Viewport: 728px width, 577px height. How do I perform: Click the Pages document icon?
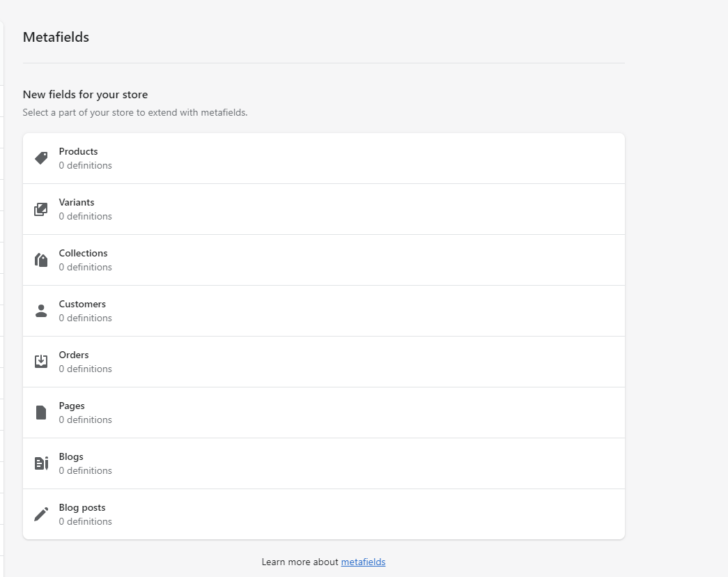click(x=41, y=413)
